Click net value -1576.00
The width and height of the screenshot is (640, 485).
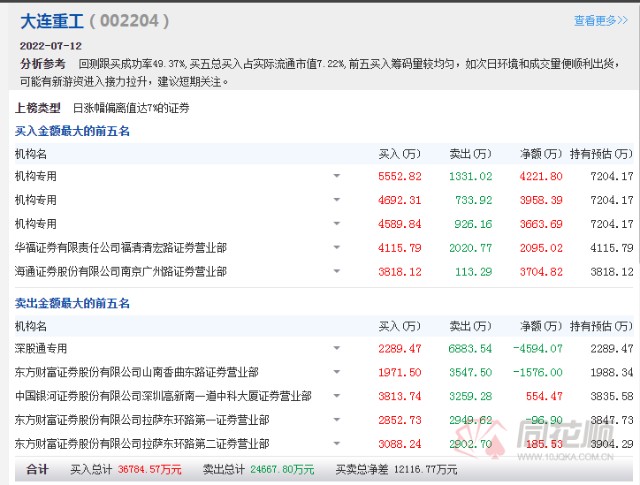point(538,372)
